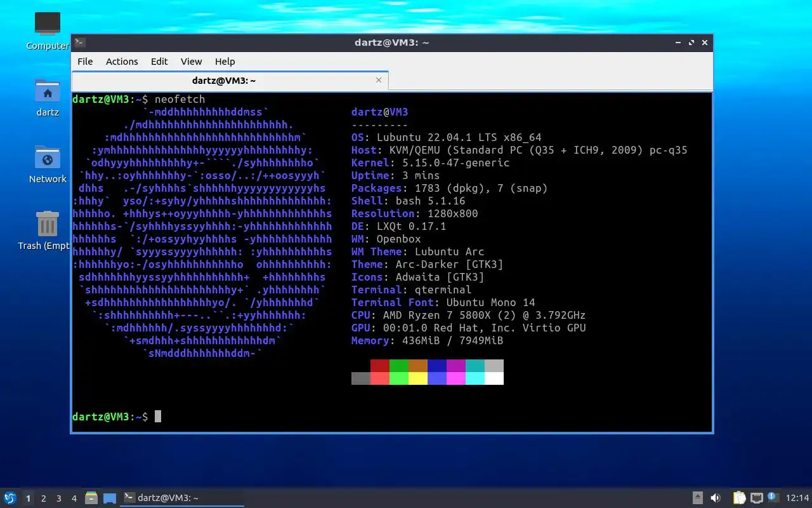The image size is (812, 508).
Task: Select the Trash desktop icon
Action: [x=44, y=231]
